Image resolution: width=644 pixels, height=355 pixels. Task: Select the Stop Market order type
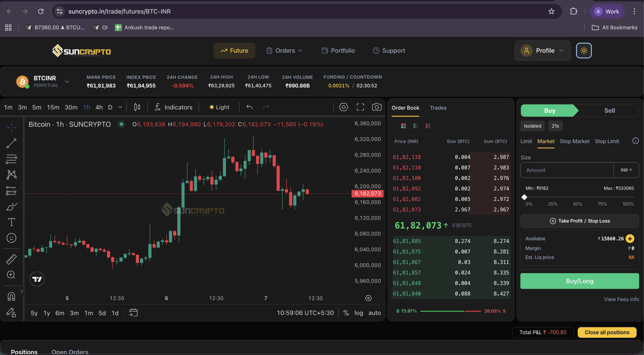574,141
